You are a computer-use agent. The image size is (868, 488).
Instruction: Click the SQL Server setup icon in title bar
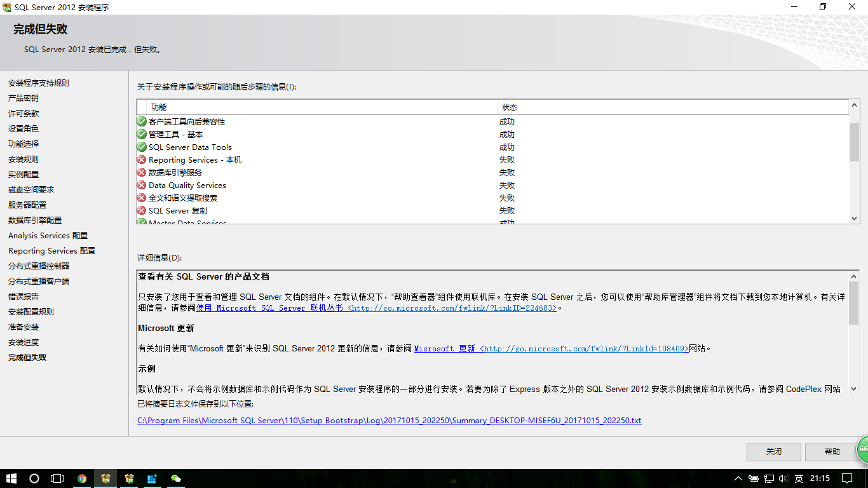click(7, 7)
